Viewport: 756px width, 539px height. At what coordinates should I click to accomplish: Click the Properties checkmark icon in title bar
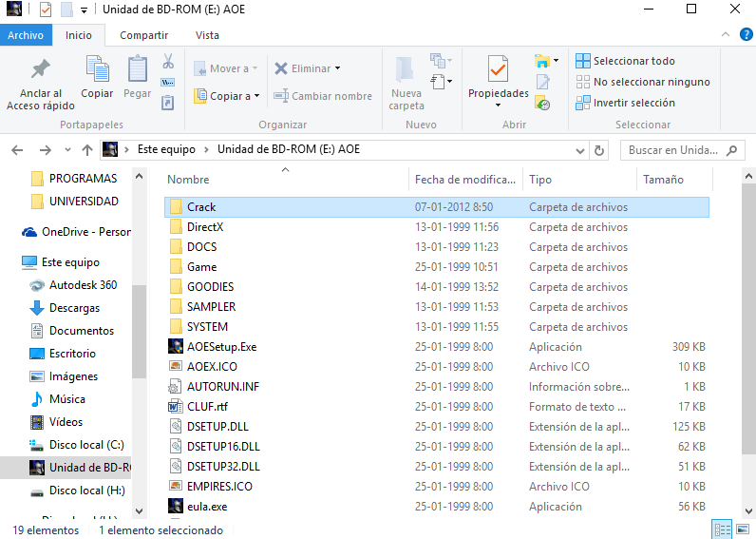point(46,10)
